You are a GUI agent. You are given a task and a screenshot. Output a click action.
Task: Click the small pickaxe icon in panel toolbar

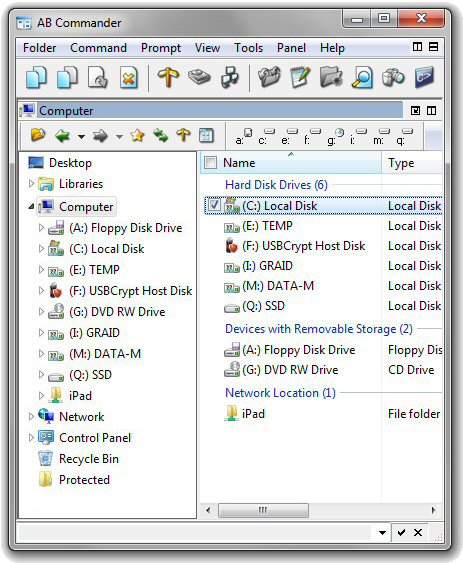[x=183, y=135]
